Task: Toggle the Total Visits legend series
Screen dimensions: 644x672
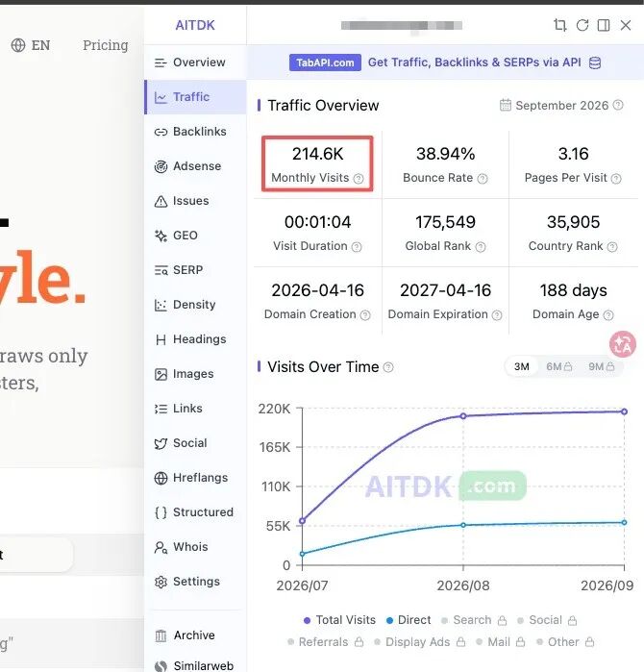Action: [x=339, y=620]
